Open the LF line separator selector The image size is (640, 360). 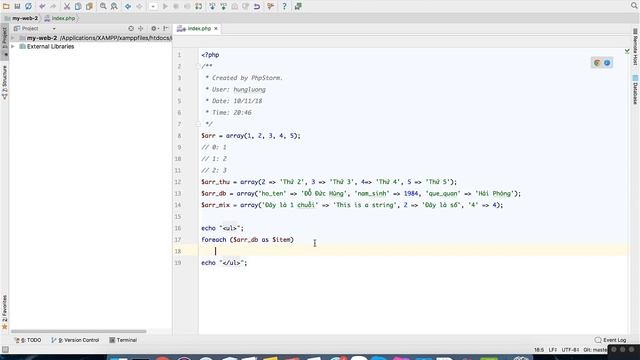pos(553,350)
